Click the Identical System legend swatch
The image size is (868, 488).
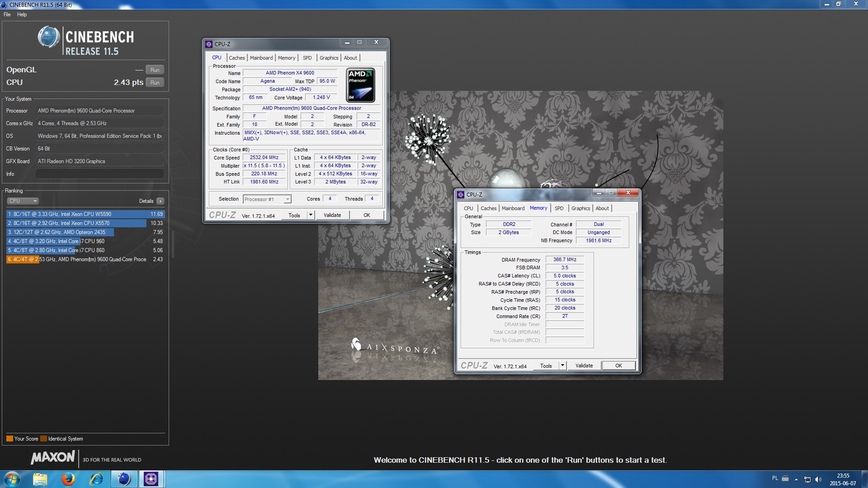point(43,439)
